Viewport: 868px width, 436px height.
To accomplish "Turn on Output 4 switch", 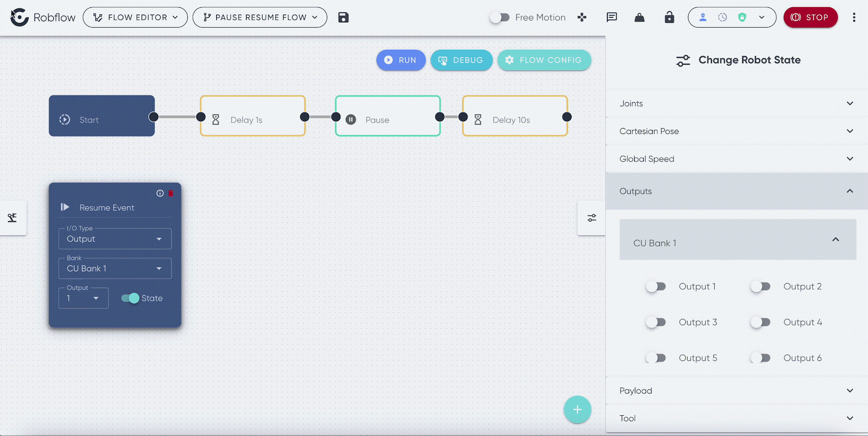I will pos(760,322).
